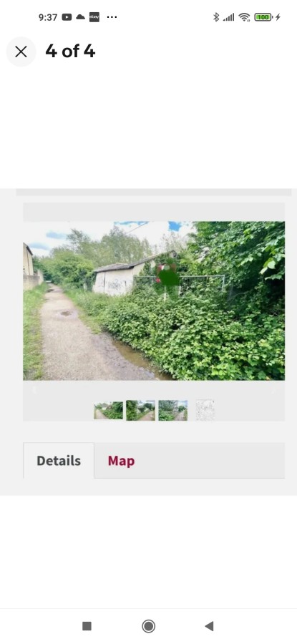Open recent apps with square button
Image resolution: width=297 pixels, height=644 pixels.
87,626
